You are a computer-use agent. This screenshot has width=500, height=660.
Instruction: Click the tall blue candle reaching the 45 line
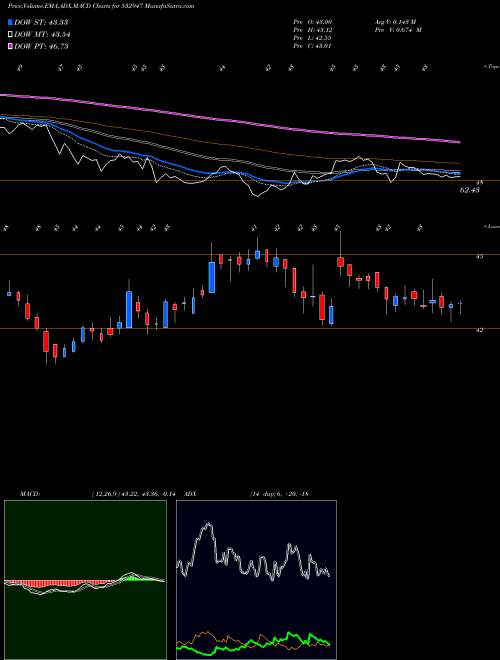212,277
